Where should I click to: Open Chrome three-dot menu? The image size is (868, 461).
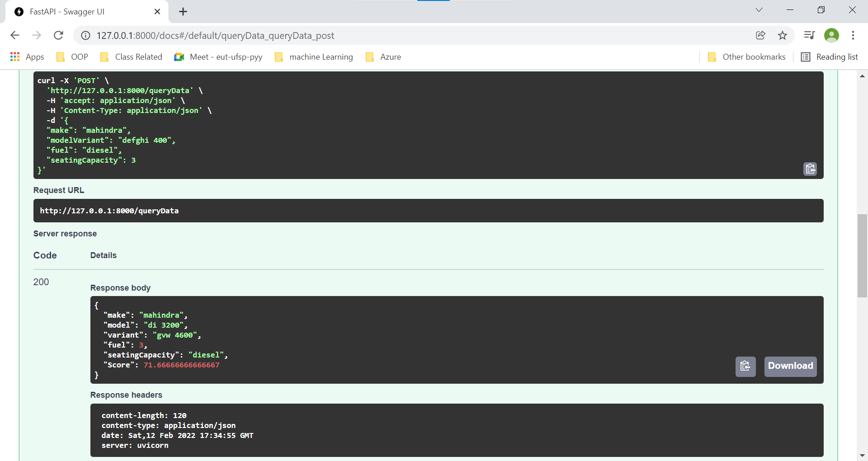coord(853,35)
